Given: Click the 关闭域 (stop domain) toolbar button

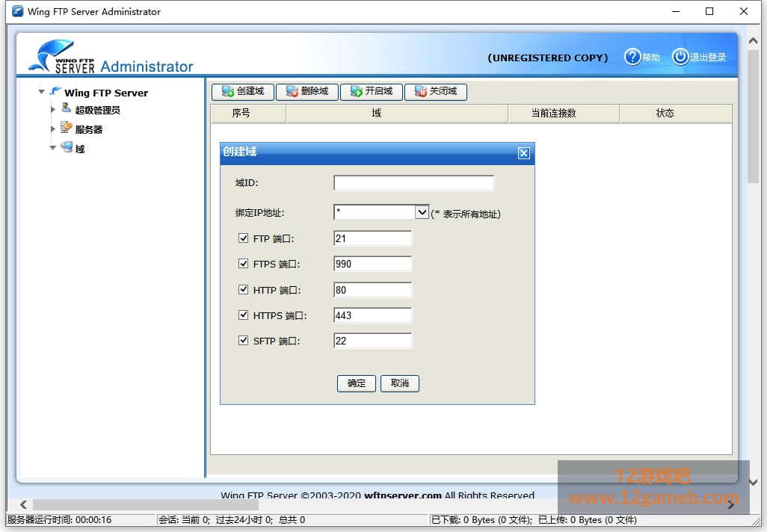Looking at the screenshot, I should (x=435, y=91).
